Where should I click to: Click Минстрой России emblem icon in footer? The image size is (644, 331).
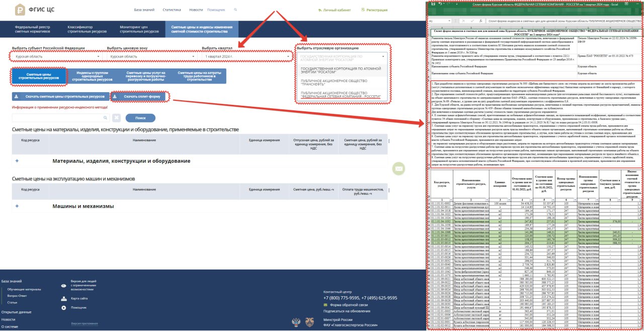297,322
